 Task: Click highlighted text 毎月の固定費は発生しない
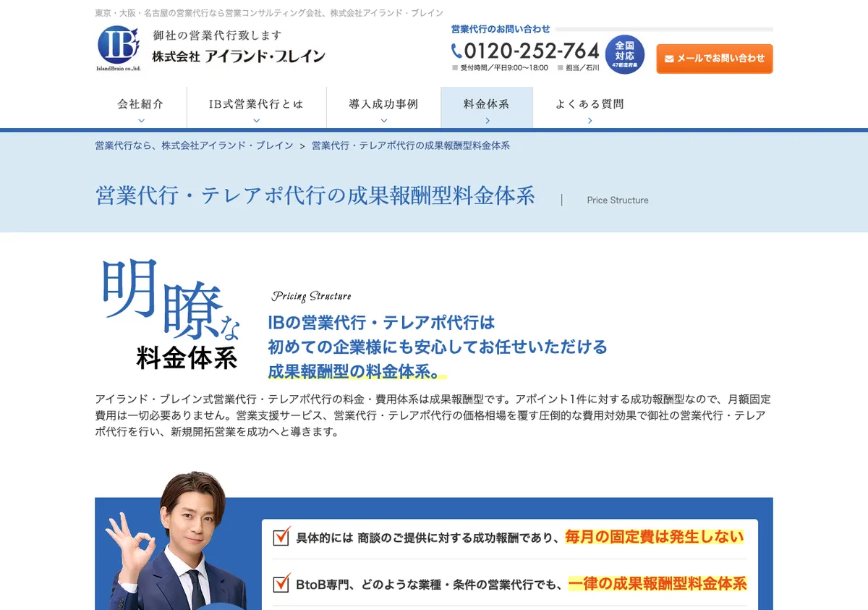coord(655,537)
